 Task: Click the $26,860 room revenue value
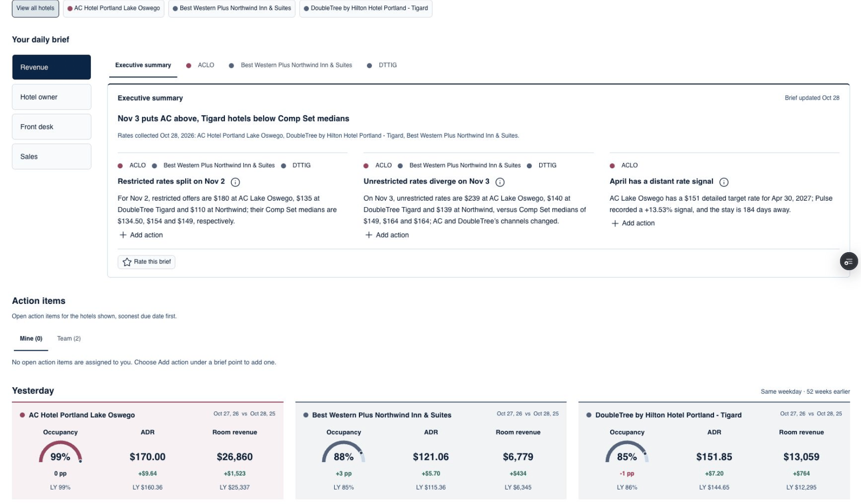tap(235, 457)
